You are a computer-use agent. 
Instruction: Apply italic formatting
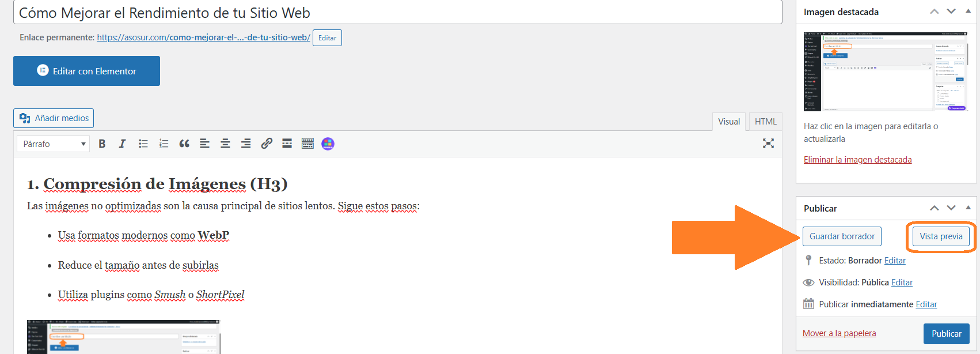click(x=122, y=144)
